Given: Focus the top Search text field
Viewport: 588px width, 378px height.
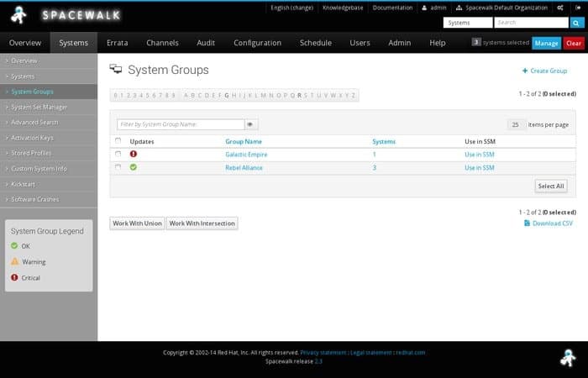Looking at the screenshot, I should tap(532, 23).
